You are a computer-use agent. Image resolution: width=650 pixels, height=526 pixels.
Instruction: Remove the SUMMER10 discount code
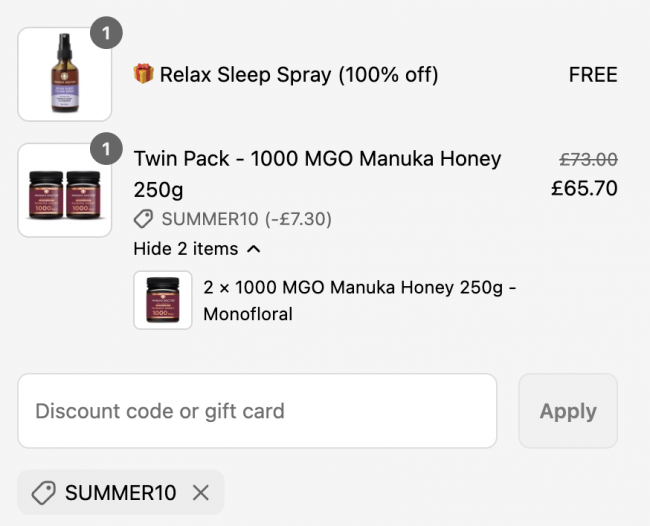pos(201,493)
